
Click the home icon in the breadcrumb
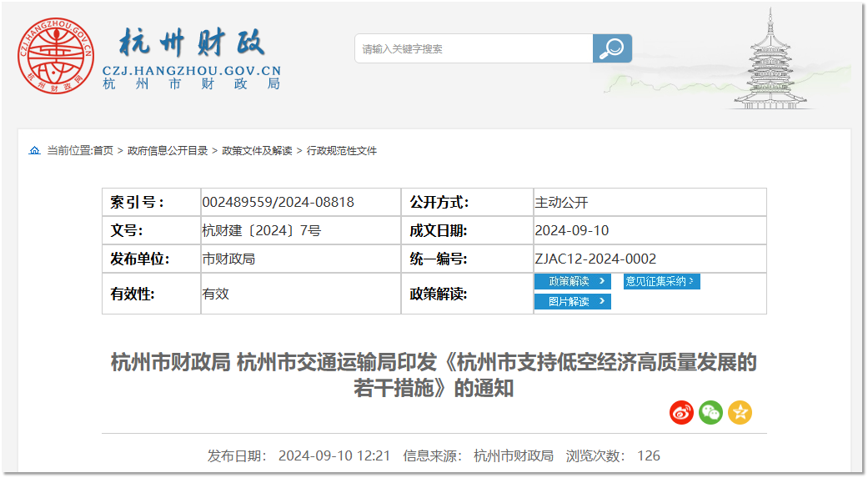(34, 151)
